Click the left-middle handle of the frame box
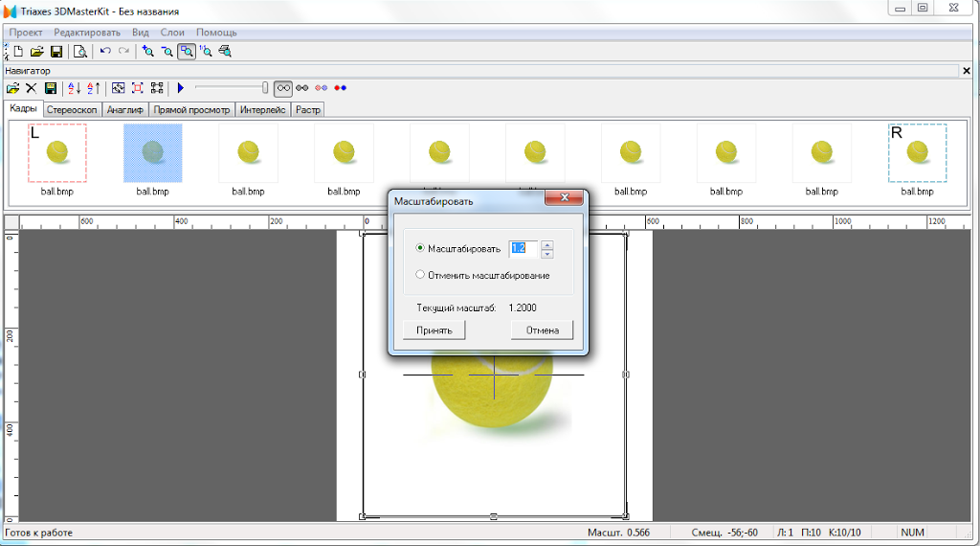This screenshot has width=980, height=546. 362,375
